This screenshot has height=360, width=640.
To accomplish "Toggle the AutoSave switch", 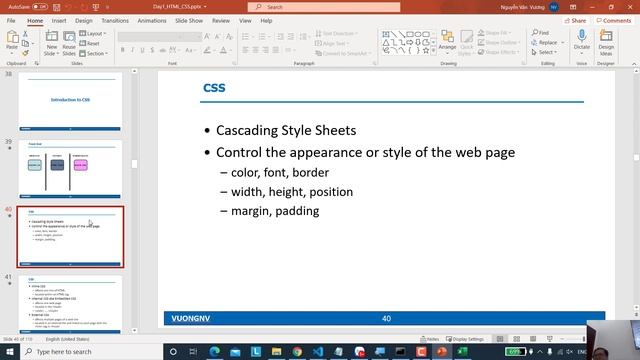I will click(x=40, y=7).
